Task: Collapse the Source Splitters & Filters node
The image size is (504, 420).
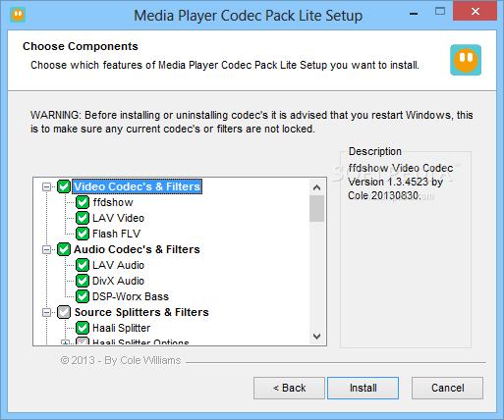Action: [x=47, y=312]
